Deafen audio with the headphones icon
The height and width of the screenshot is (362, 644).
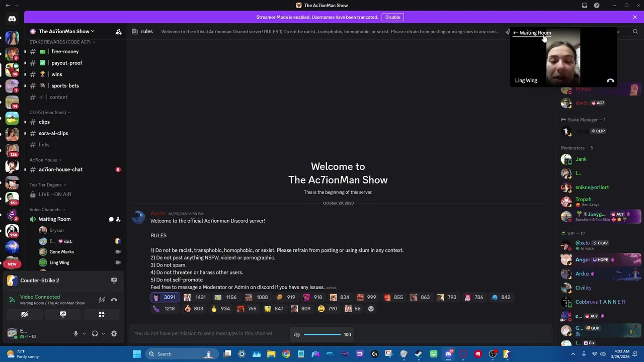[95, 333]
